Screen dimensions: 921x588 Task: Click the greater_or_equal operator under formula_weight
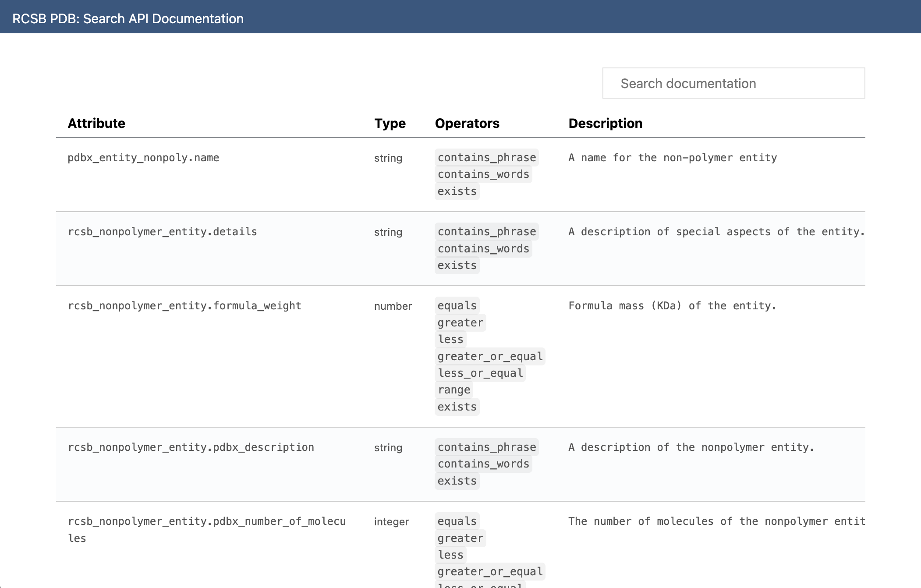point(489,357)
